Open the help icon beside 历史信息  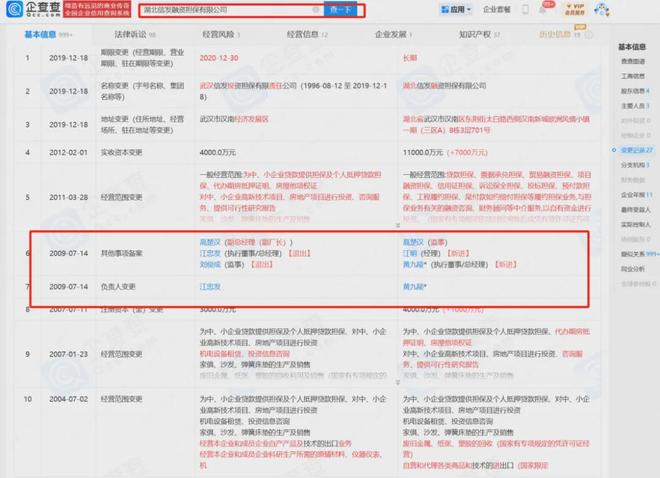click(x=589, y=35)
